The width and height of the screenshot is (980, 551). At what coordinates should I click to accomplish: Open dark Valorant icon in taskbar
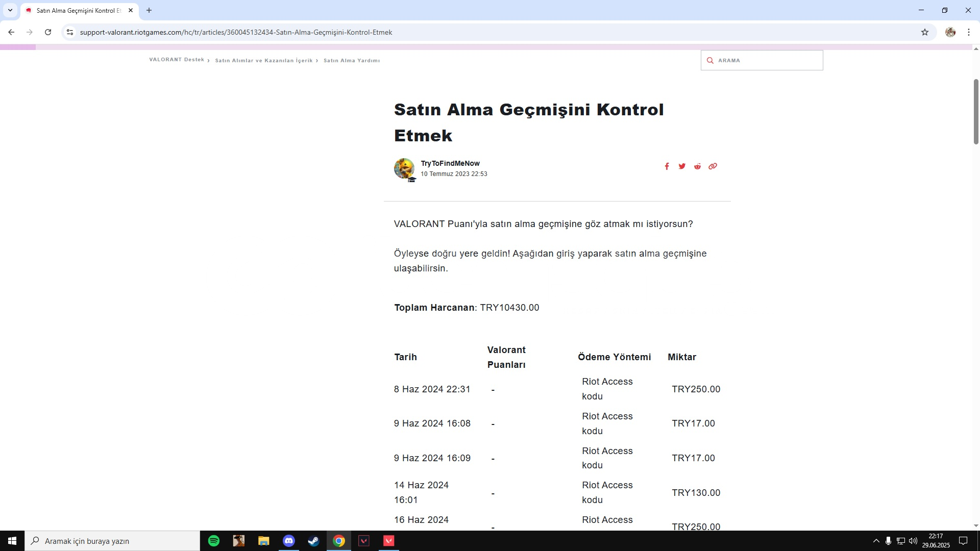(364, 541)
